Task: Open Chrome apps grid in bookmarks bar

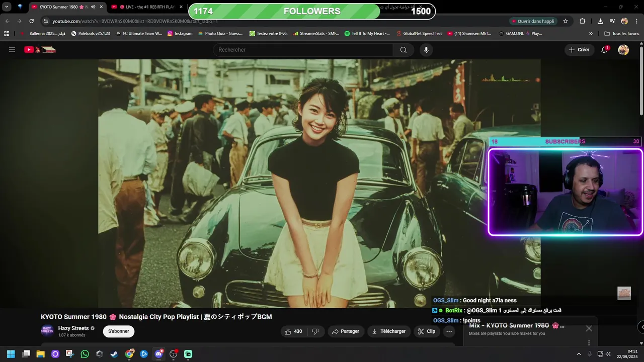Action: [x=7, y=34]
